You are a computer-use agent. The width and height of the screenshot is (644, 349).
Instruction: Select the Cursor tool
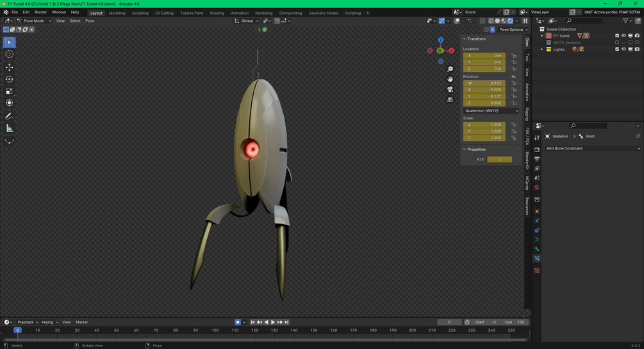point(10,55)
